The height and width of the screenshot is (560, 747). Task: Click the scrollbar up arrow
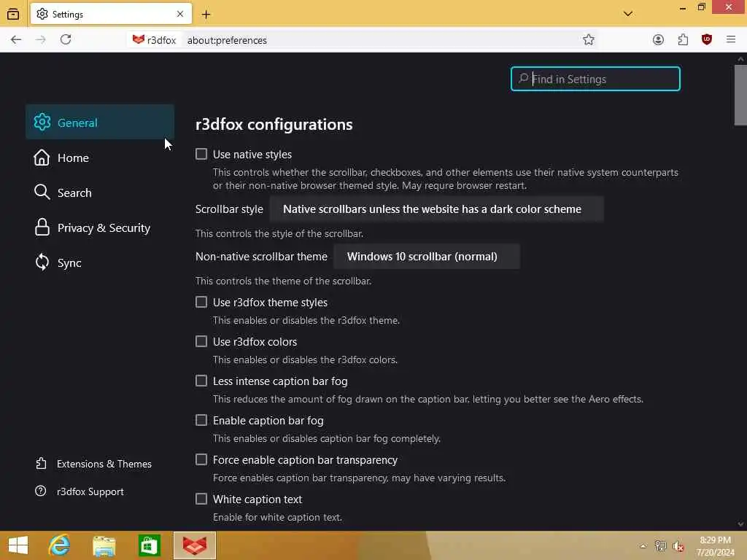740,58
